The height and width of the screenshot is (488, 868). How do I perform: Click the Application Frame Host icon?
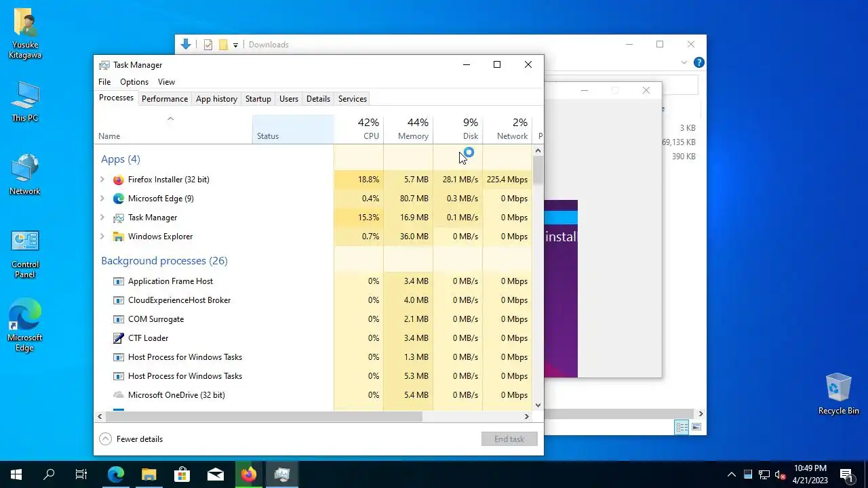click(x=119, y=281)
